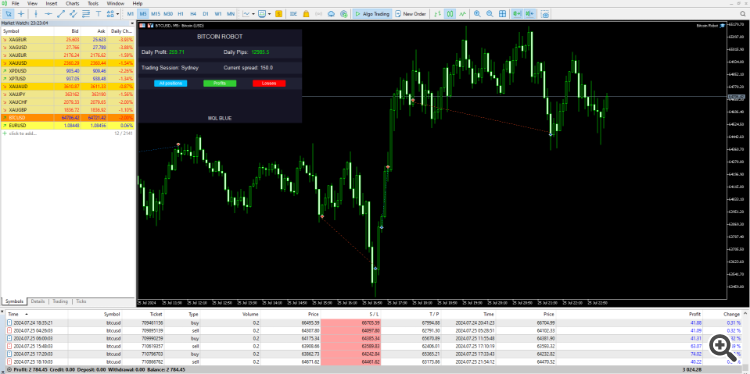750x374 pixels.
Task: Take a chart screenshot camera icon
Action: (x=544, y=14)
